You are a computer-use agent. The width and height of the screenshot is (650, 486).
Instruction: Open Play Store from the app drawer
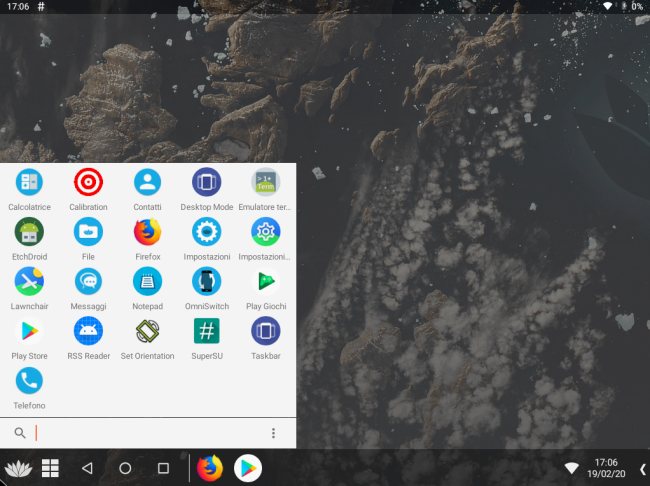pos(29,331)
